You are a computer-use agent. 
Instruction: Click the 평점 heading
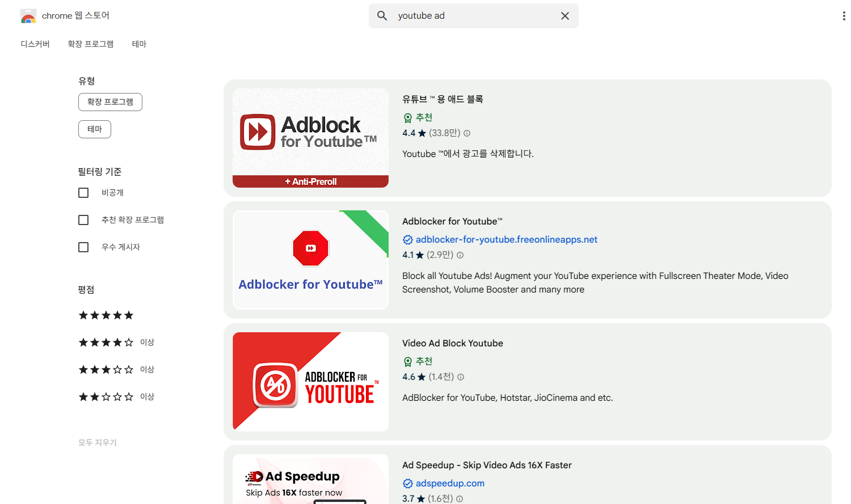tap(86, 290)
